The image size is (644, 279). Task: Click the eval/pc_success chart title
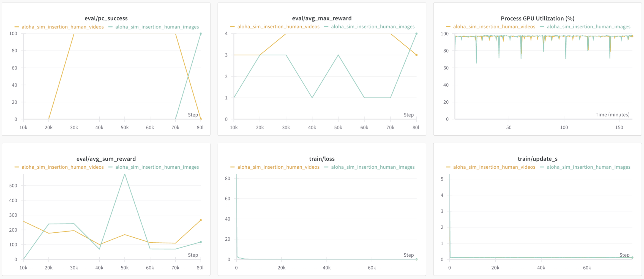[x=106, y=18]
